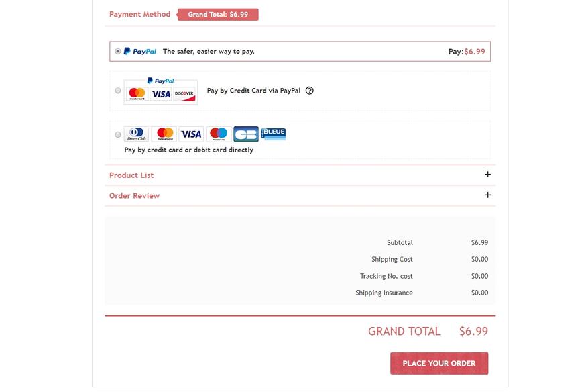Click the Visa icon in direct card payment row
This screenshot has height=392, width=588.
[x=191, y=134]
